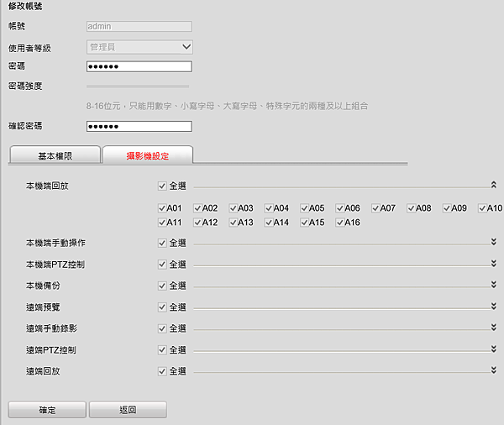The width and height of the screenshot is (504, 425).
Task: Uncheck camera A05 checkbox
Action: pos(304,208)
